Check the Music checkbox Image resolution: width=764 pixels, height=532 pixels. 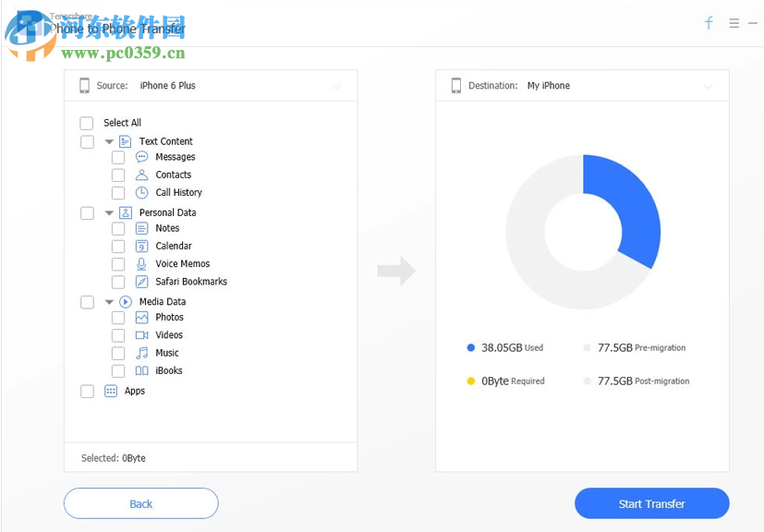(x=118, y=353)
